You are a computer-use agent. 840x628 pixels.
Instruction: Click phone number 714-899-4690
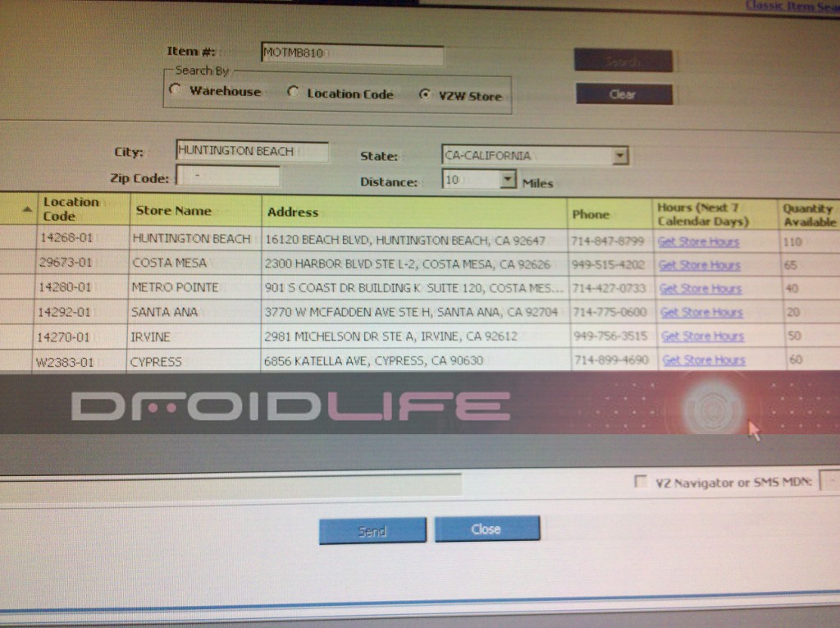coord(611,360)
